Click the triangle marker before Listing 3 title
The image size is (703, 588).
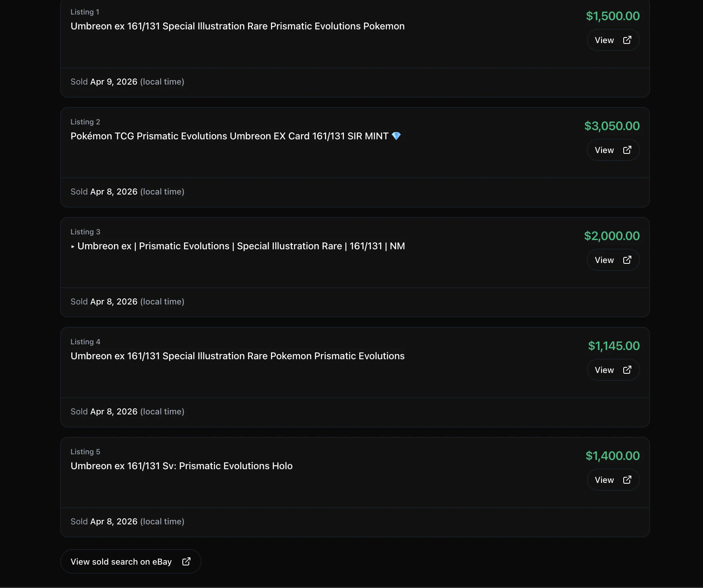click(73, 246)
